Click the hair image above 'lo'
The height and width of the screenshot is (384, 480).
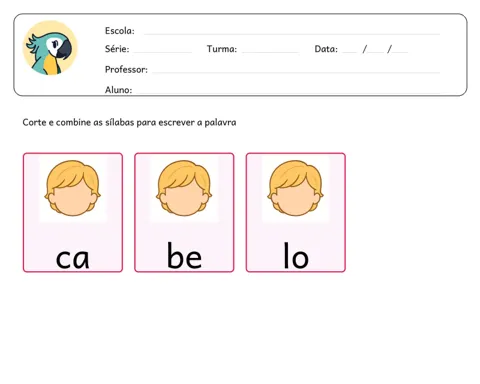click(295, 188)
